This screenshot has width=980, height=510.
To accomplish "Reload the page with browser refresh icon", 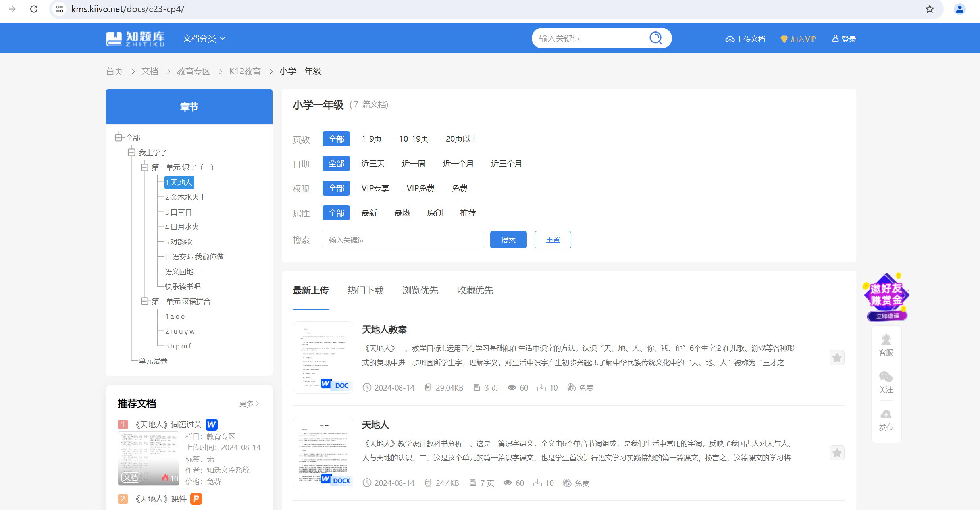I will pyautogui.click(x=34, y=9).
